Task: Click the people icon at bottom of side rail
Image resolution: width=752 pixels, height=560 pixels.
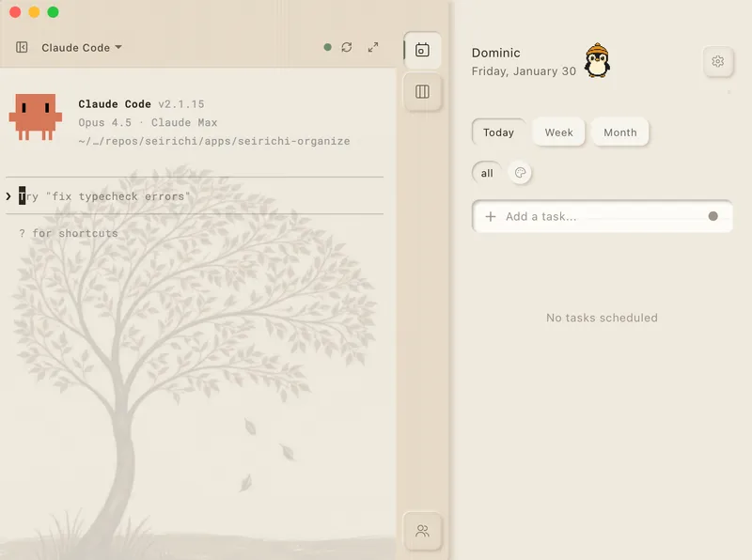Action: click(x=422, y=531)
